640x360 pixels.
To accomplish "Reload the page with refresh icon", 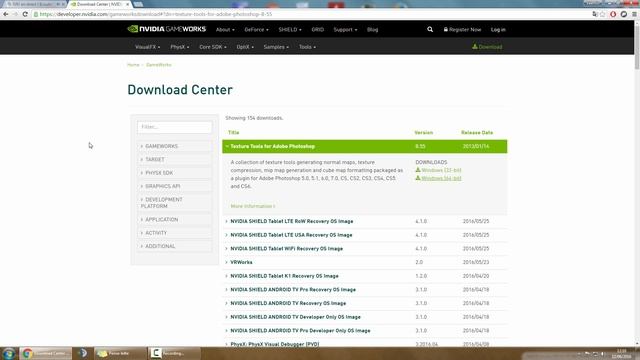I will [25, 14].
